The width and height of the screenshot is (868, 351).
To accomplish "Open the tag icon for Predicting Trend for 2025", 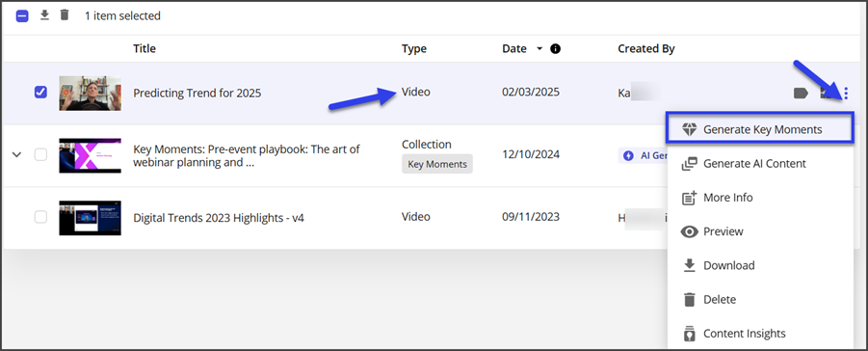I will (801, 94).
